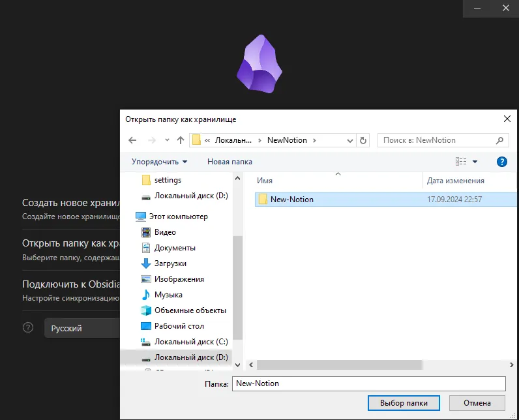Open recent locations dropdown arrow
The image size is (519, 420).
167,140
